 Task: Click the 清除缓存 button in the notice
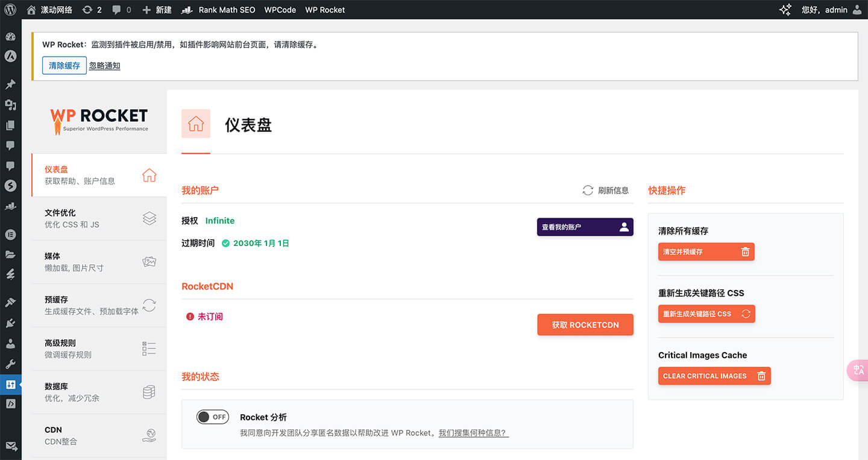pos(64,65)
